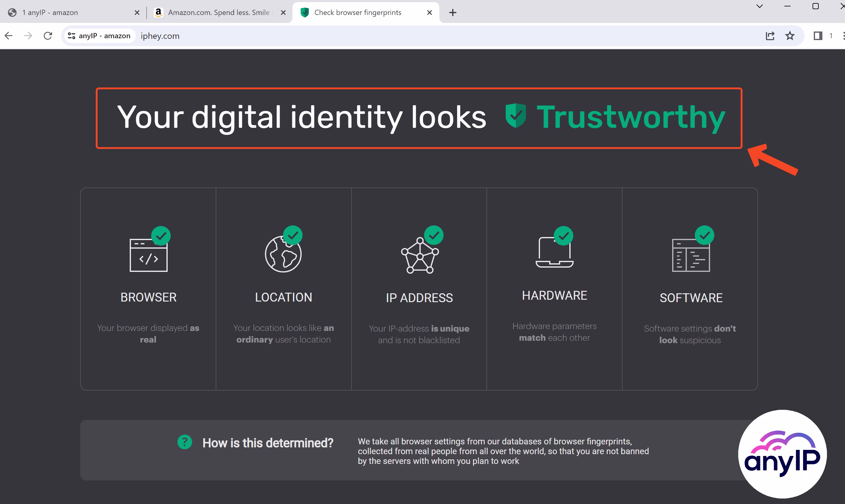Go back to previous page
This screenshot has width=845, height=504.
point(9,36)
